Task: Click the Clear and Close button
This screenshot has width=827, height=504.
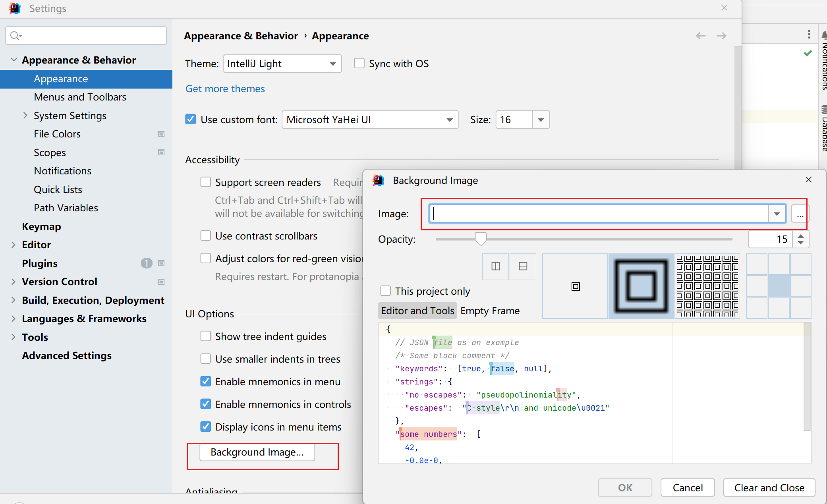Action: pyautogui.click(x=769, y=487)
